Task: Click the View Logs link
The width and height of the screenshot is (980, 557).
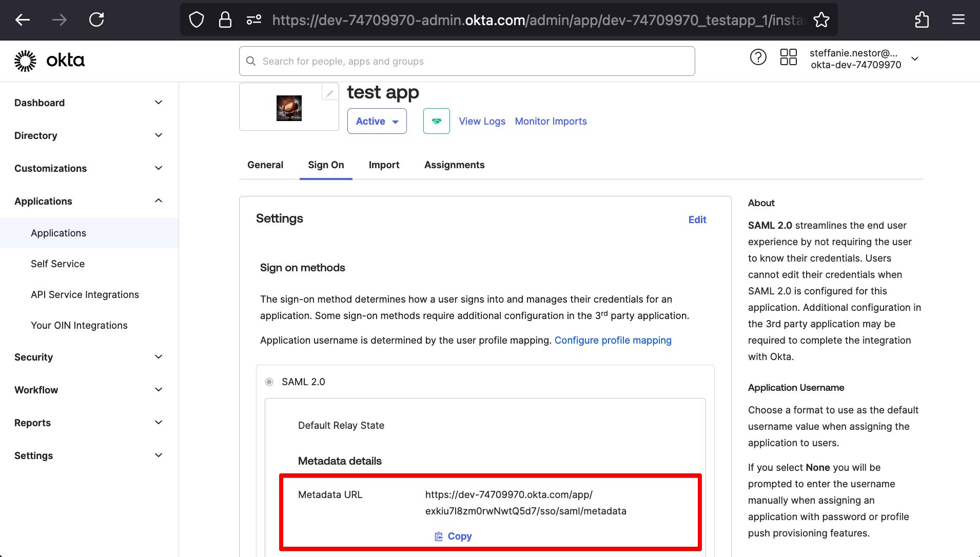Action: [482, 121]
